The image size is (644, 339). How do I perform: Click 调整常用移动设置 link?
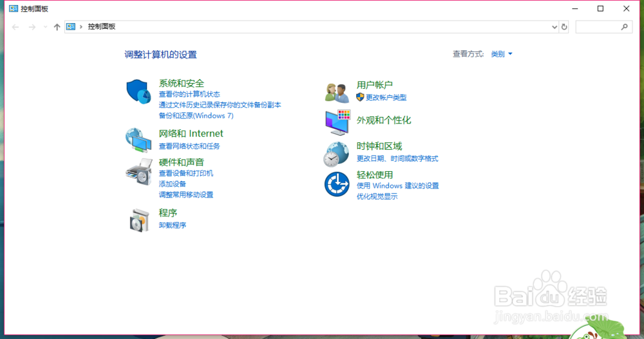point(186,194)
